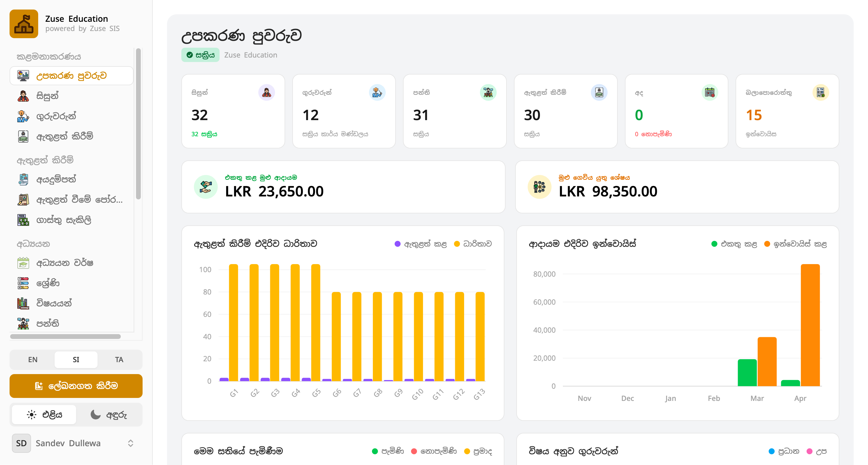Viewport: 868px width, 465px height.
Task: Click the dashboard monitor icon in sidebar
Action: click(x=23, y=76)
